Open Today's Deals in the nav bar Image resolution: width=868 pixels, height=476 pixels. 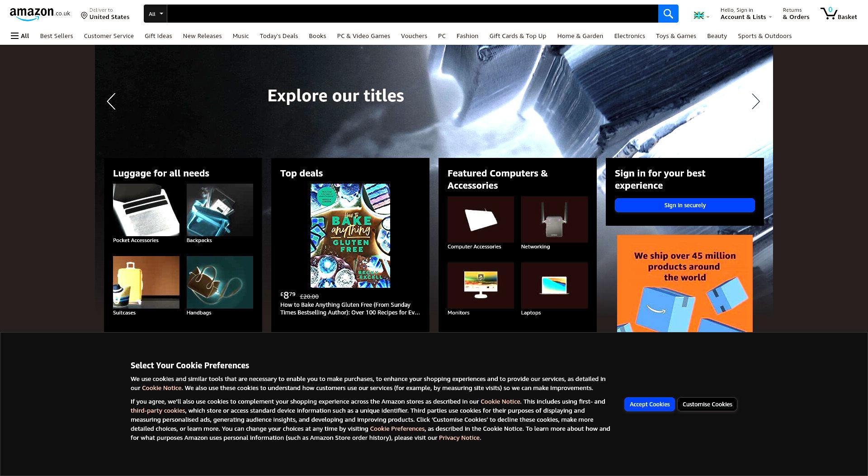click(278, 36)
